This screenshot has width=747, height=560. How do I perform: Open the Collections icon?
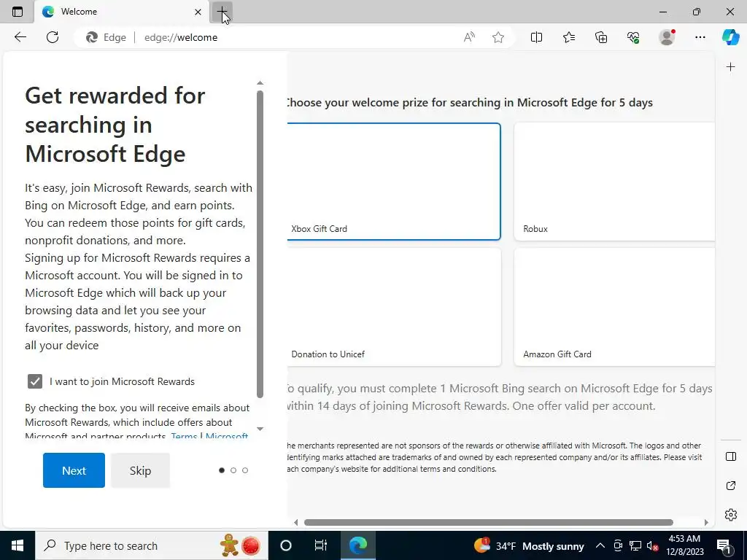coord(601,37)
